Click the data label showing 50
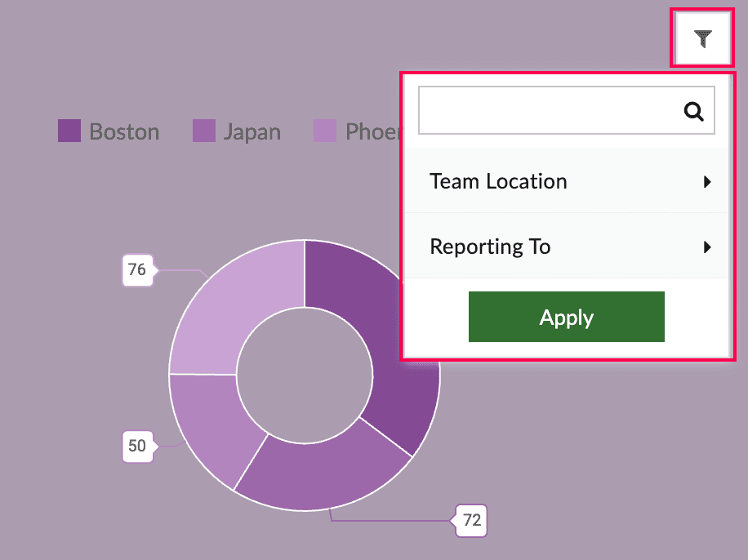Viewport: 748px width, 560px height. point(137,446)
